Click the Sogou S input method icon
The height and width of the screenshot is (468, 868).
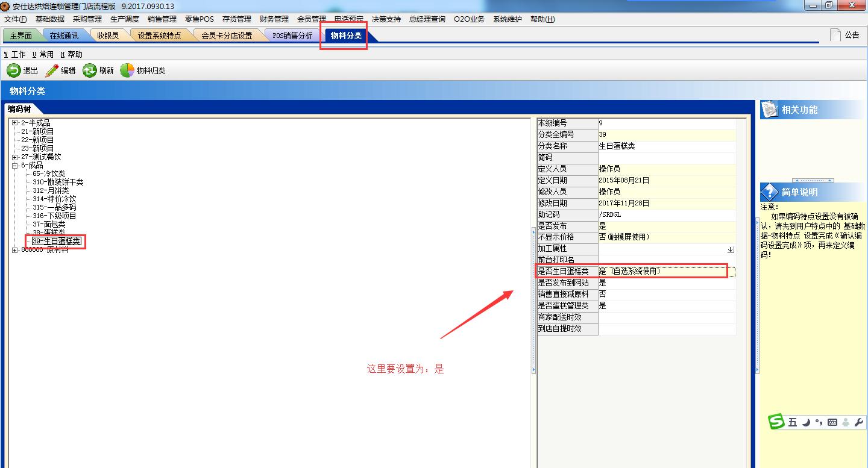pyautogui.click(x=776, y=422)
